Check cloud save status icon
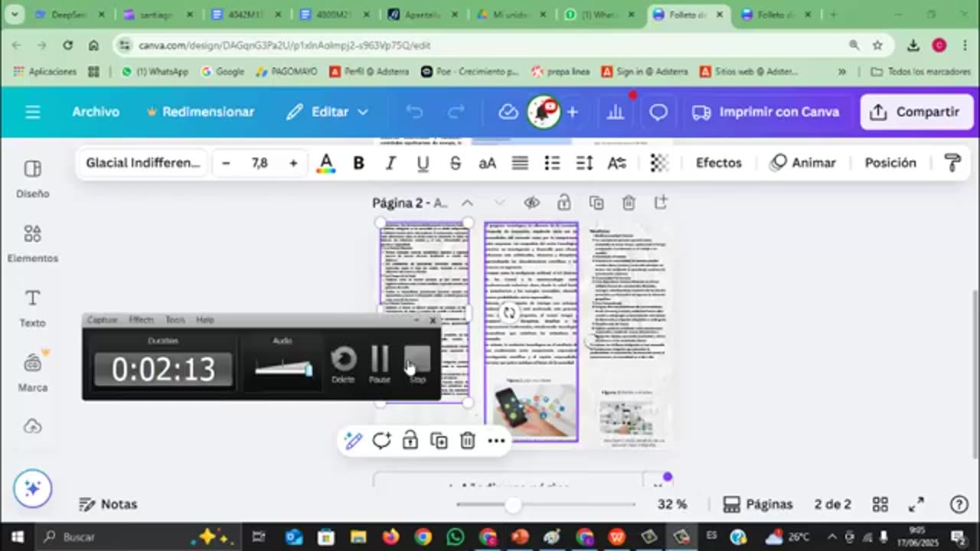Image resolution: width=980 pixels, height=551 pixels. pos(508,112)
